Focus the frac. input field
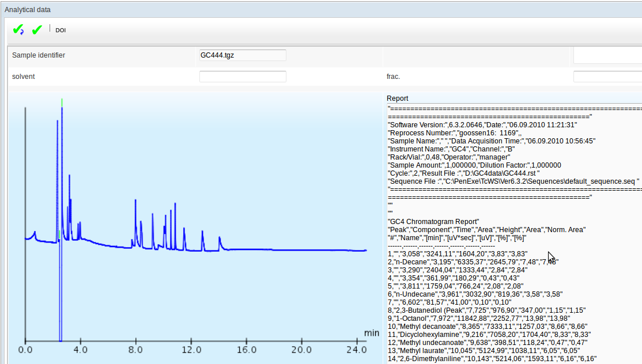 [607, 77]
